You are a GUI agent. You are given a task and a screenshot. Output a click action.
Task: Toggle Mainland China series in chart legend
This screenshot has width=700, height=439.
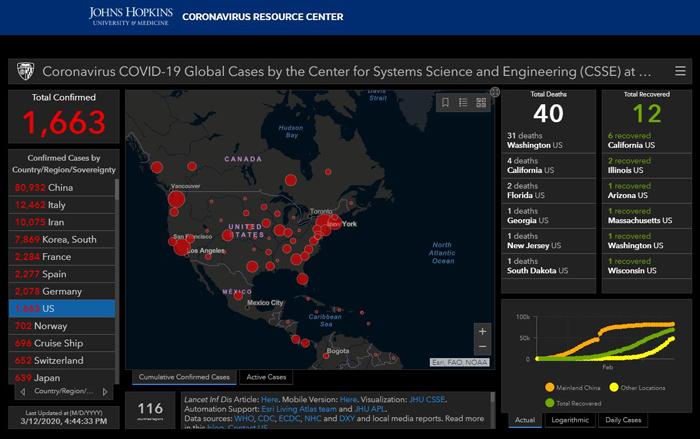(x=574, y=387)
